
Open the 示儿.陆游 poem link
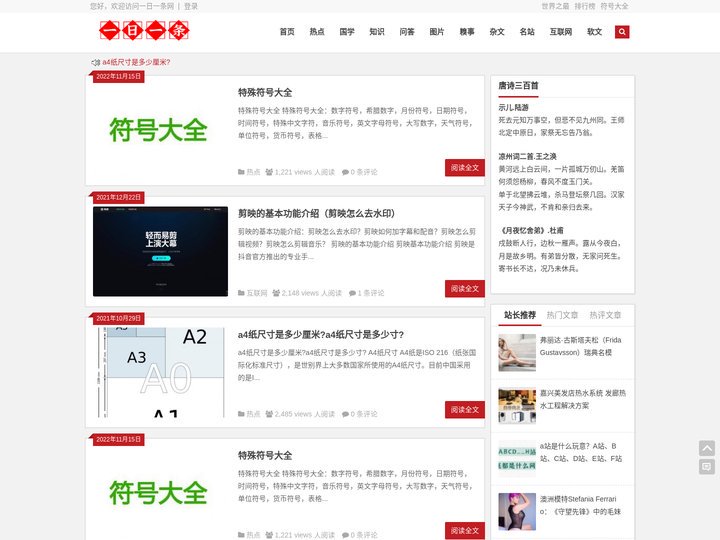click(x=513, y=107)
